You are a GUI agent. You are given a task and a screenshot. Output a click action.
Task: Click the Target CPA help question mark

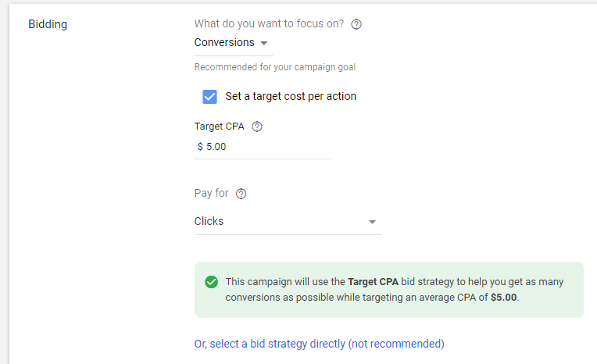tap(257, 127)
